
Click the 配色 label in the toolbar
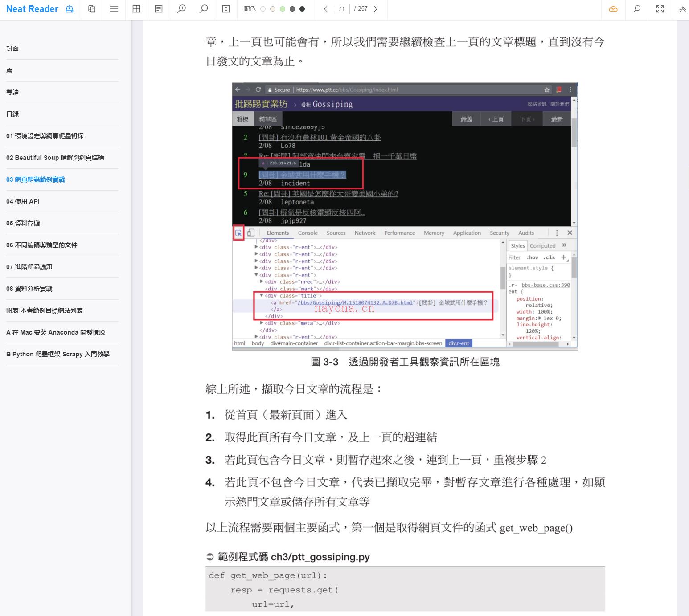[250, 9]
